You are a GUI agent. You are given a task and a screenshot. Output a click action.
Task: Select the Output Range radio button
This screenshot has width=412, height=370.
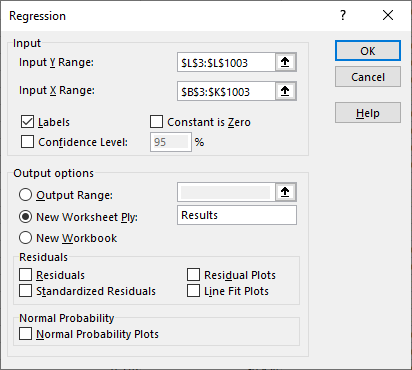[x=26, y=195]
